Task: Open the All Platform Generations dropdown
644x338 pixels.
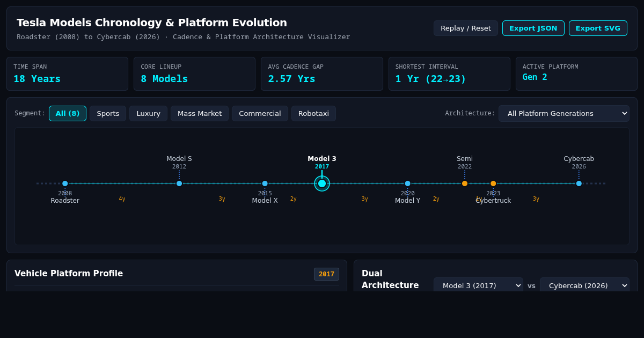Action: click(564, 114)
